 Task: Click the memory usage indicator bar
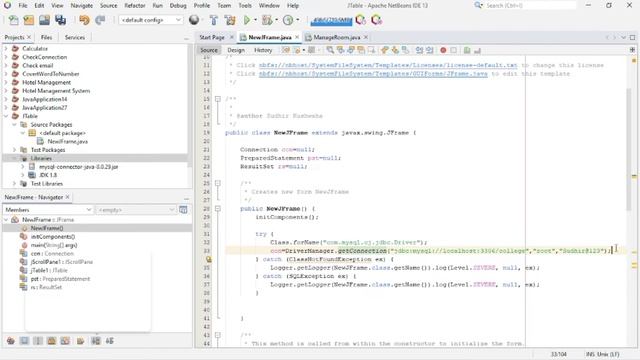(x=331, y=20)
